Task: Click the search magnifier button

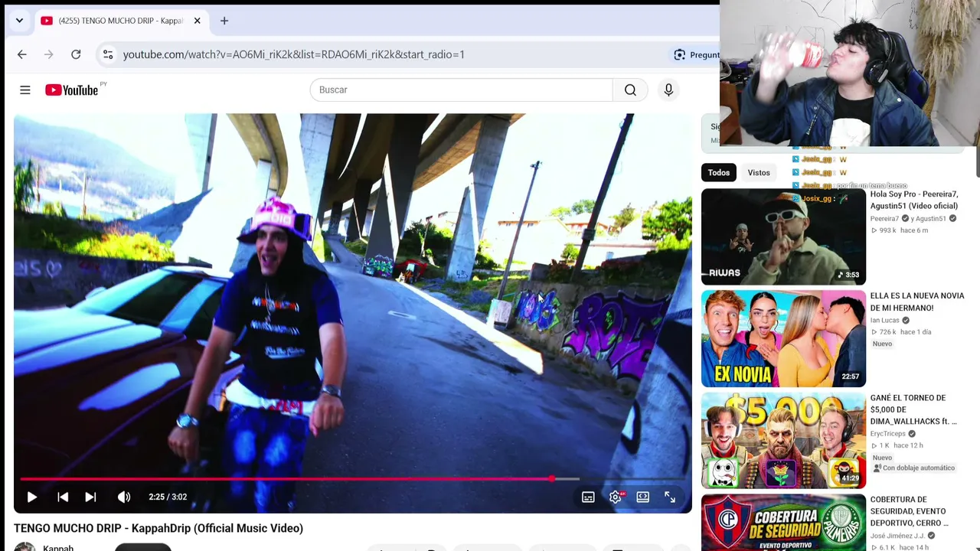Action: tap(630, 90)
